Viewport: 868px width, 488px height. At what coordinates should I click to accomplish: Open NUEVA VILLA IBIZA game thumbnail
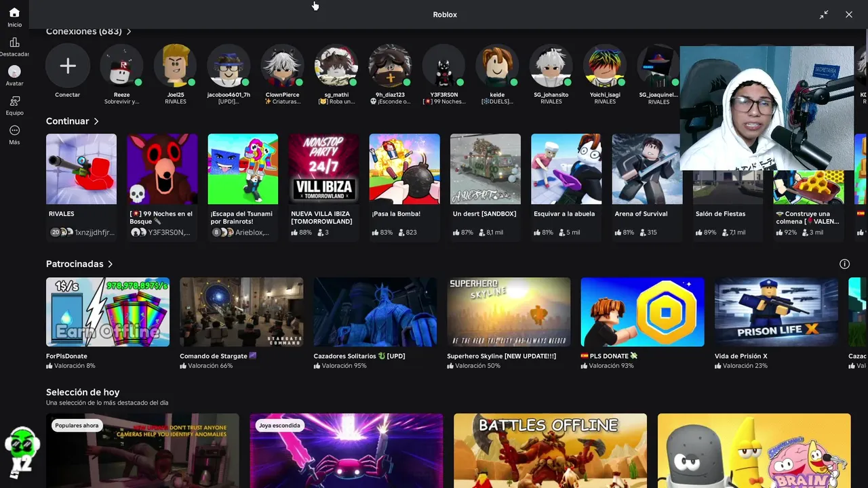(324, 169)
